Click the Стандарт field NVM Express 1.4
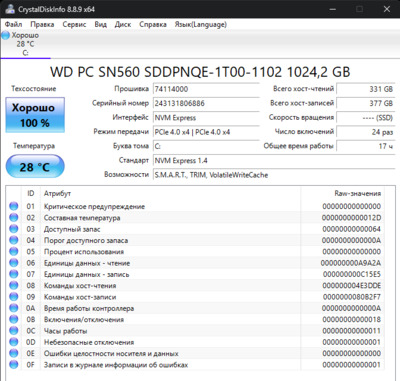 click(x=274, y=161)
